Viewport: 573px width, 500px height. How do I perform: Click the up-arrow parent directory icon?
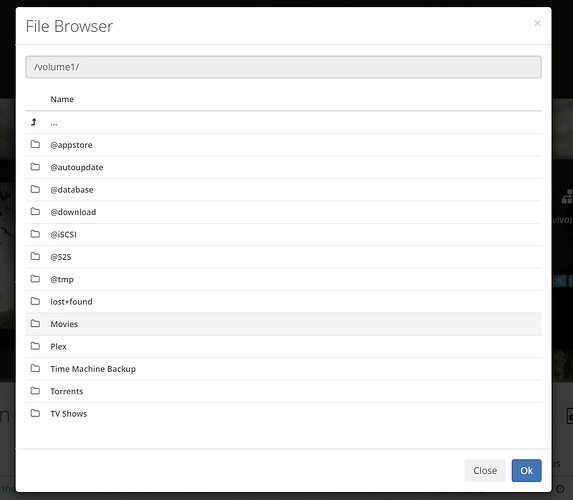(34, 122)
